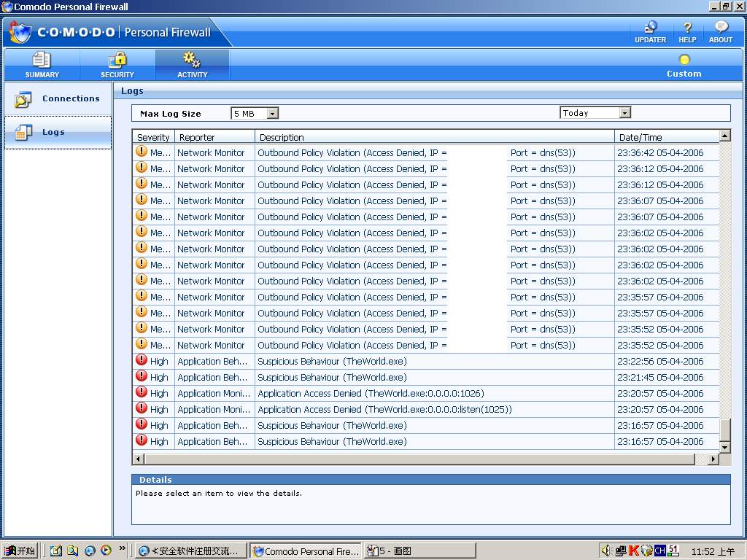The height and width of the screenshot is (560, 747).
Task: Switch to the Security tab
Action: pos(117,65)
